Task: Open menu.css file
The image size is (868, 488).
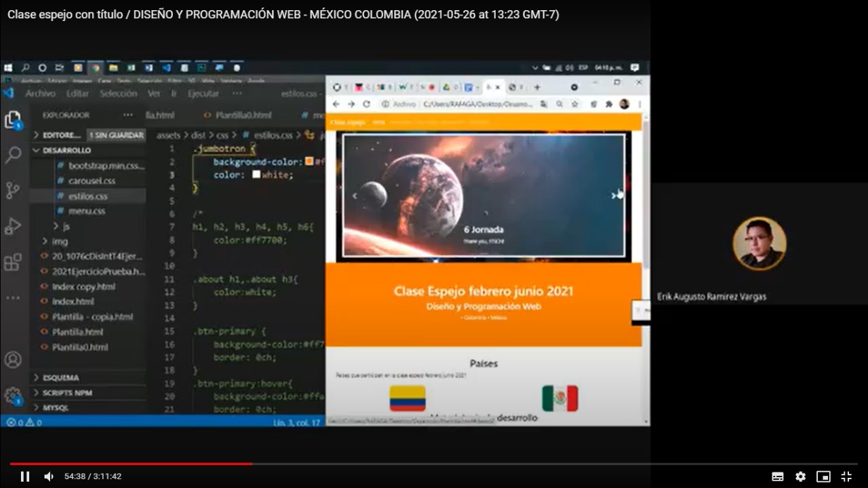Action: (86, 211)
